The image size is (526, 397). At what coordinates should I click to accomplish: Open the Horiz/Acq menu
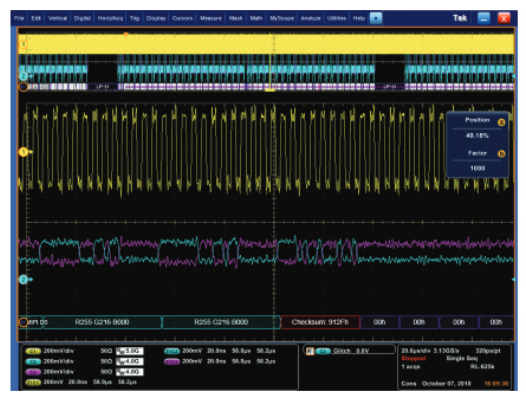point(110,18)
